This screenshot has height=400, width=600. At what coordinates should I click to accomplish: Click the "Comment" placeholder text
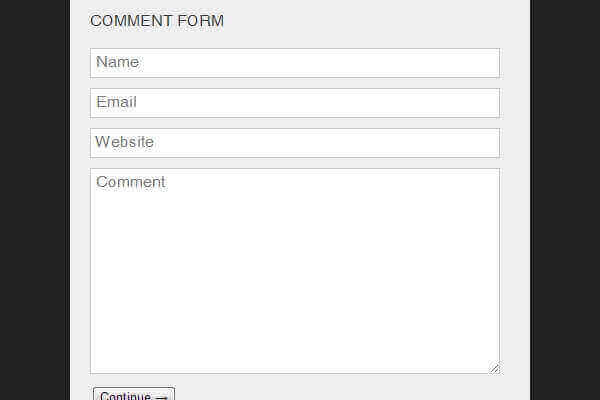click(x=131, y=182)
